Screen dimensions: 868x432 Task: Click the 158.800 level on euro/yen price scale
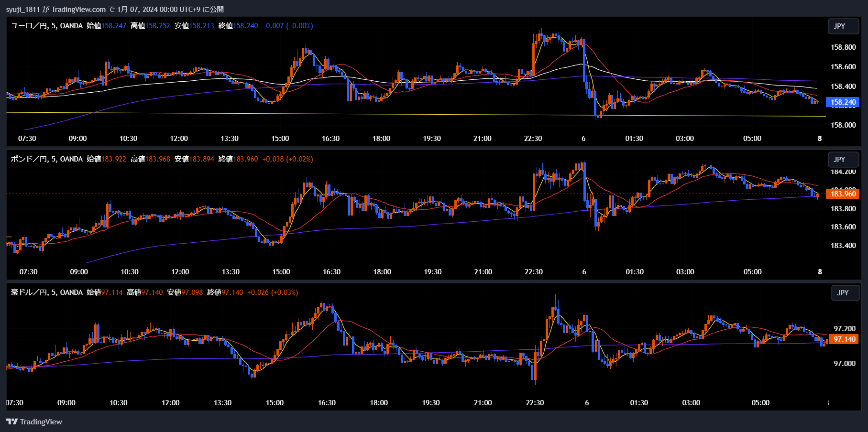(x=843, y=47)
